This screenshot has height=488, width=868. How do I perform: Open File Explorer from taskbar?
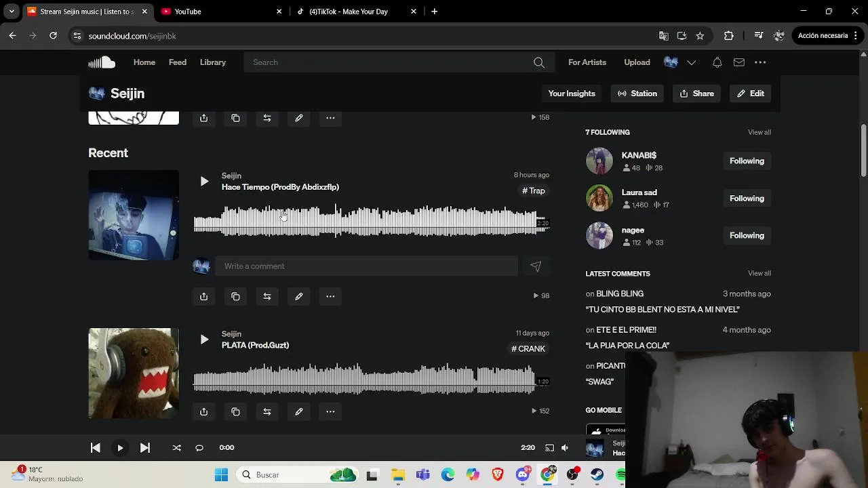(x=398, y=475)
